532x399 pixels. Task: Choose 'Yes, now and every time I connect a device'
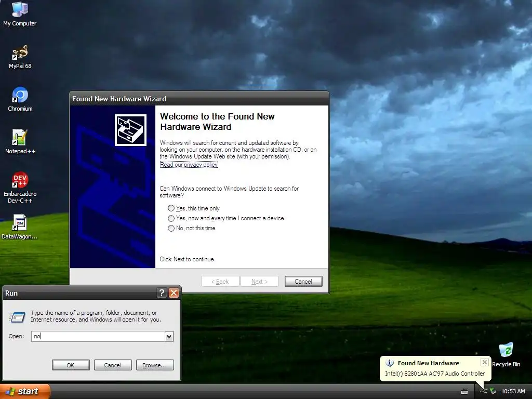click(225, 218)
